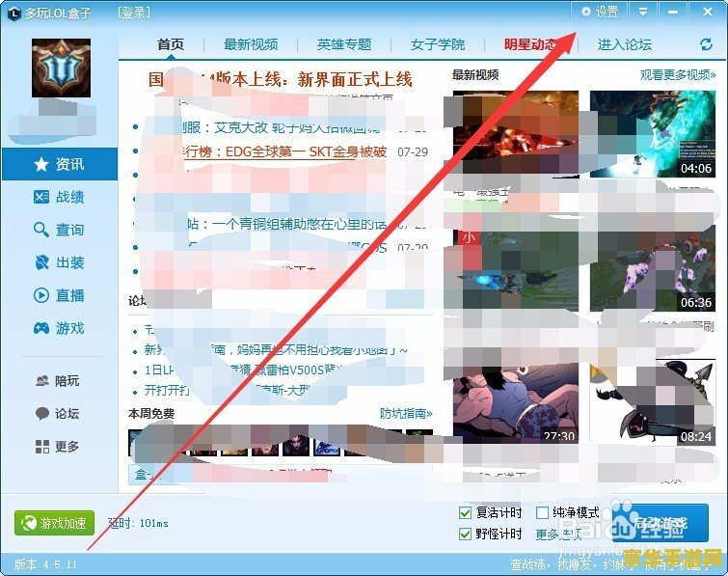Open 论坛 chat bubble in sidebar

58,413
